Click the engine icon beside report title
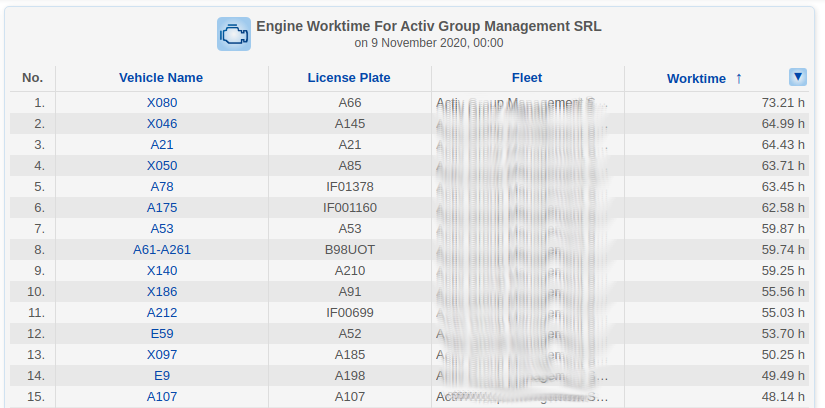Viewport: 825px width, 408px height. click(233, 34)
